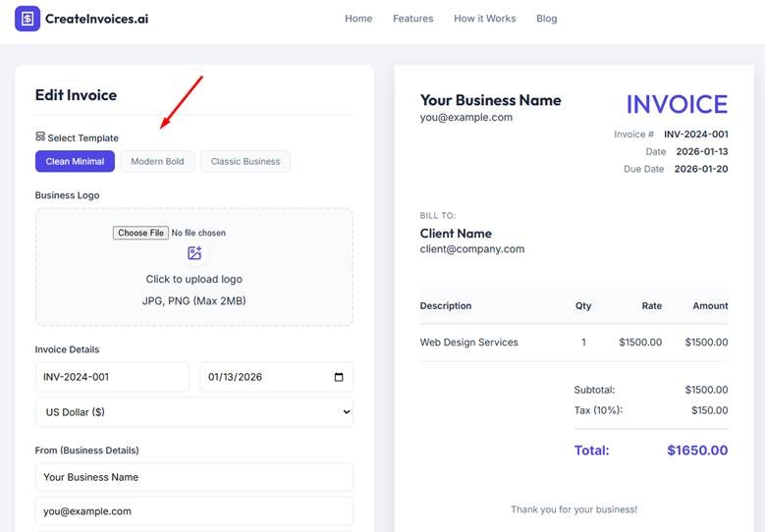Click the Qty column header
This screenshot has height=532, width=765.
(583, 305)
